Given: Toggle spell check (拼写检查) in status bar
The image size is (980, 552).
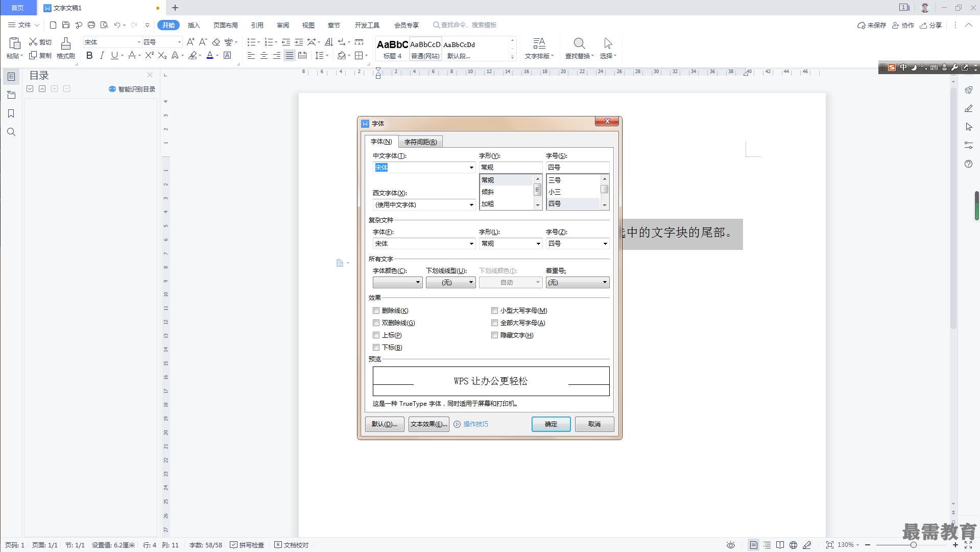Looking at the screenshot, I should [x=247, y=545].
